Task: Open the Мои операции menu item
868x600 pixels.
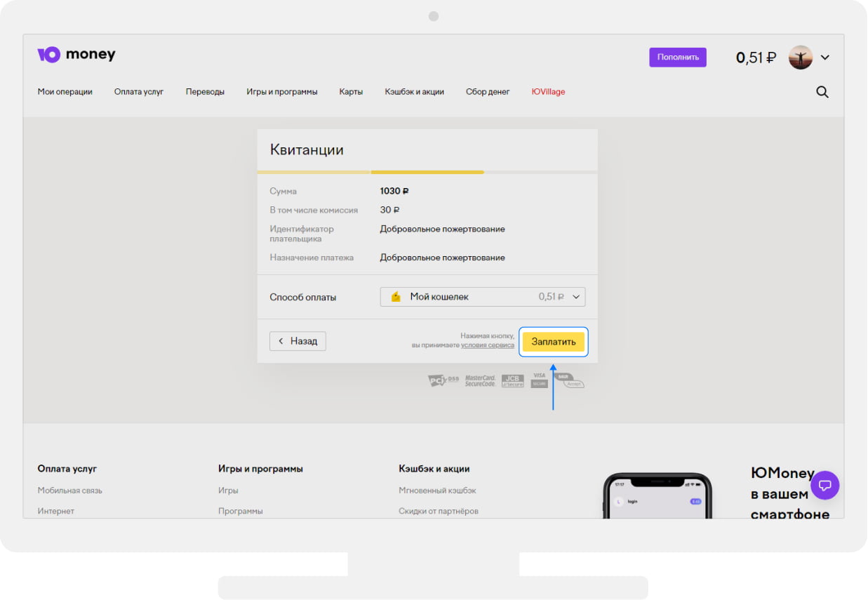Action: [65, 92]
